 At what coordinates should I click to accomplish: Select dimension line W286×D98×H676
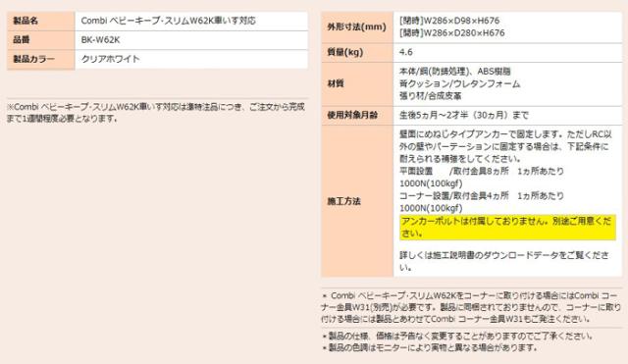coord(449,21)
